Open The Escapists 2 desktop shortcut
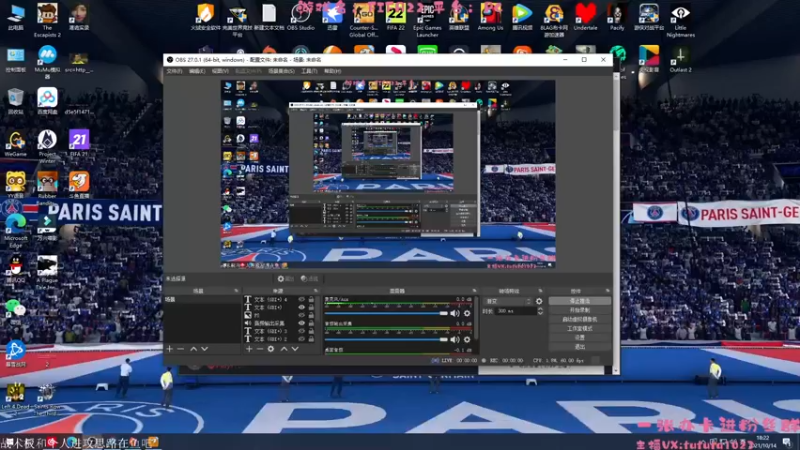 coord(47,20)
